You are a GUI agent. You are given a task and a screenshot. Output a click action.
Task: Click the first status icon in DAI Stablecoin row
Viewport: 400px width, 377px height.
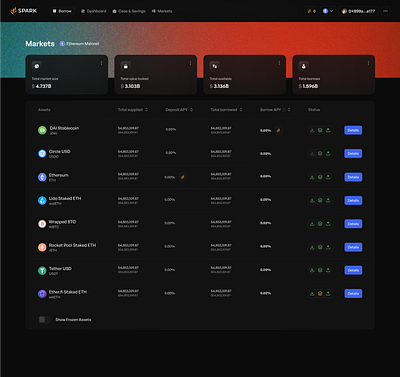click(312, 130)
